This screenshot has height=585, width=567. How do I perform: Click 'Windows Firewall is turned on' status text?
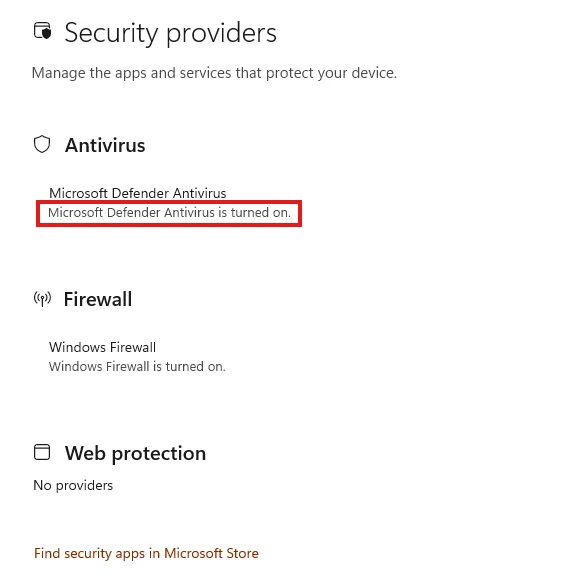click(137, 367)
